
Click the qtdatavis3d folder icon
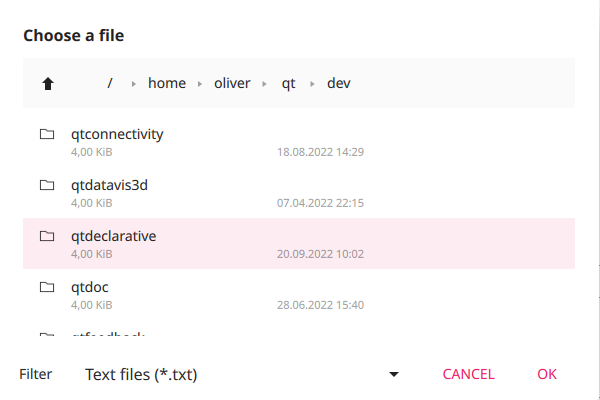pos(47,185)
